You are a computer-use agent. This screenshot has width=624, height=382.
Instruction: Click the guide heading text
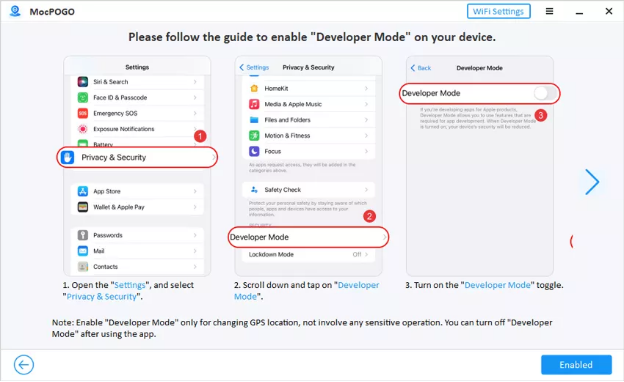tap(312, 37)
